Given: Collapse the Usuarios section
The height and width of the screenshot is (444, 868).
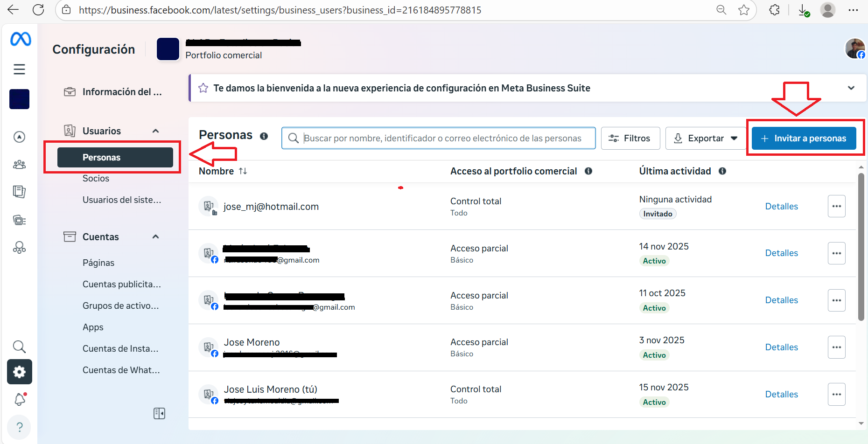Looking at the screenshot, I should pyautogui.click(x=155, y=131).
